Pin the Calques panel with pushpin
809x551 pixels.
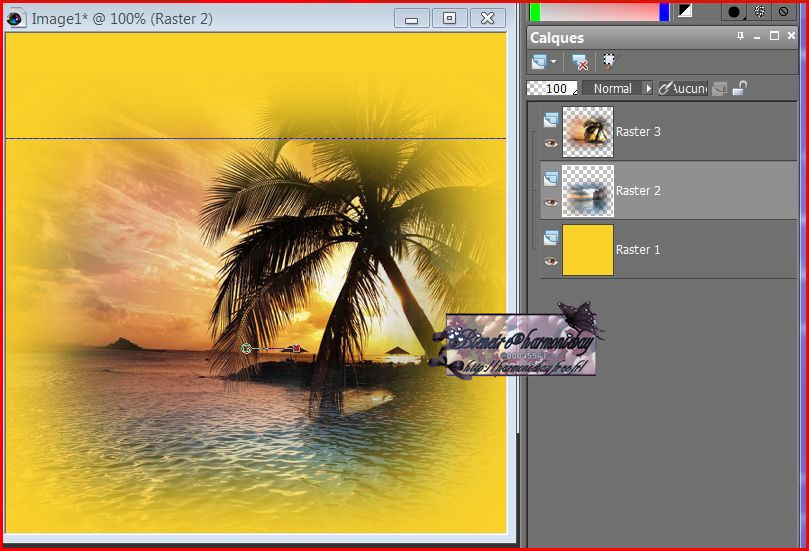tap(740, 36)
